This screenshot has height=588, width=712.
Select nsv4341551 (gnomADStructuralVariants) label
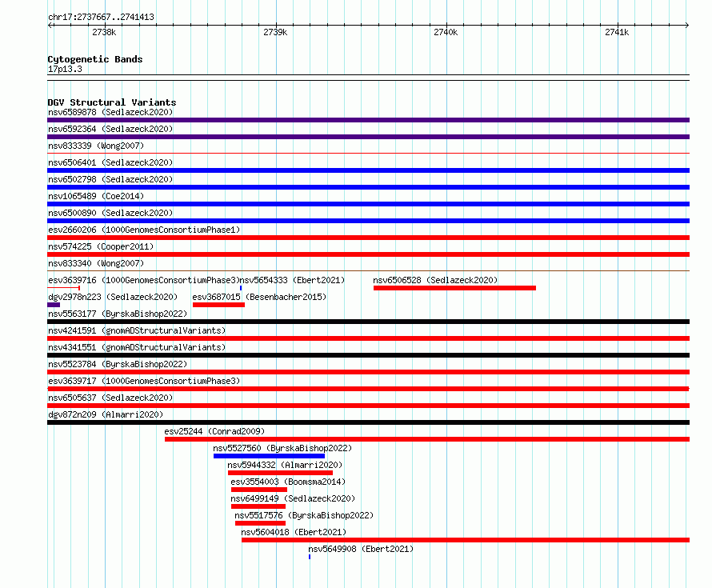(x=137, y=347)
